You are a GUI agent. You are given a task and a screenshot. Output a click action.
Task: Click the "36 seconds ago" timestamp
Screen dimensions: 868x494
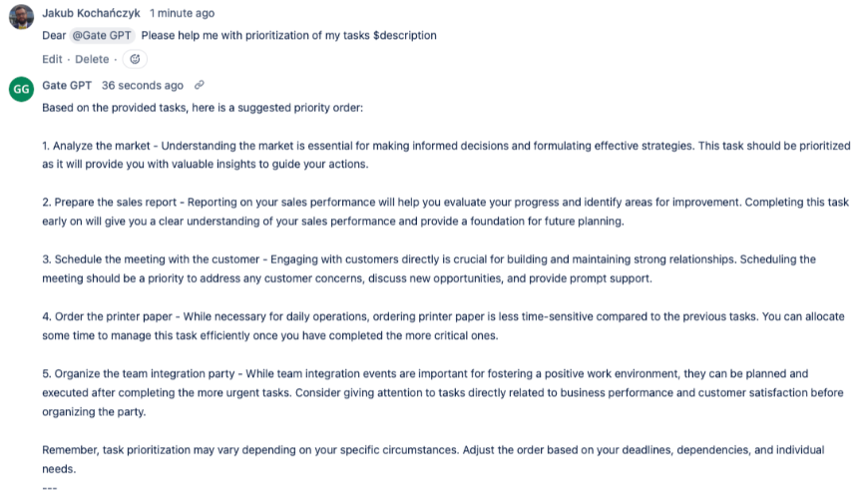coord(143,86)
